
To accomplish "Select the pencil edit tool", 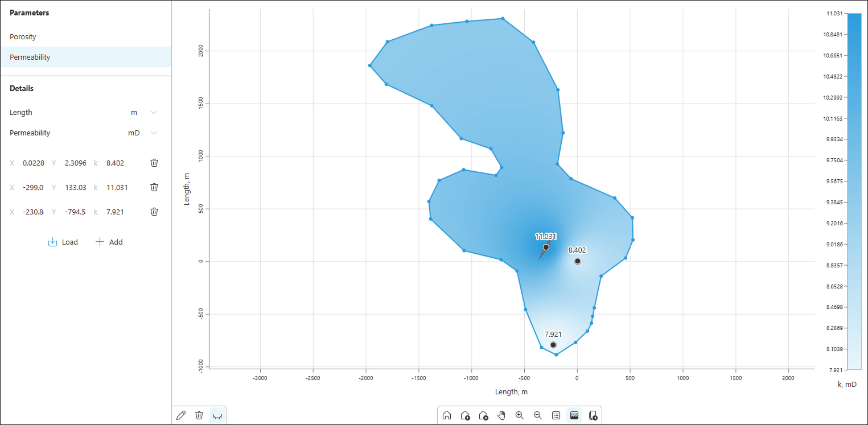I will 181,415.
